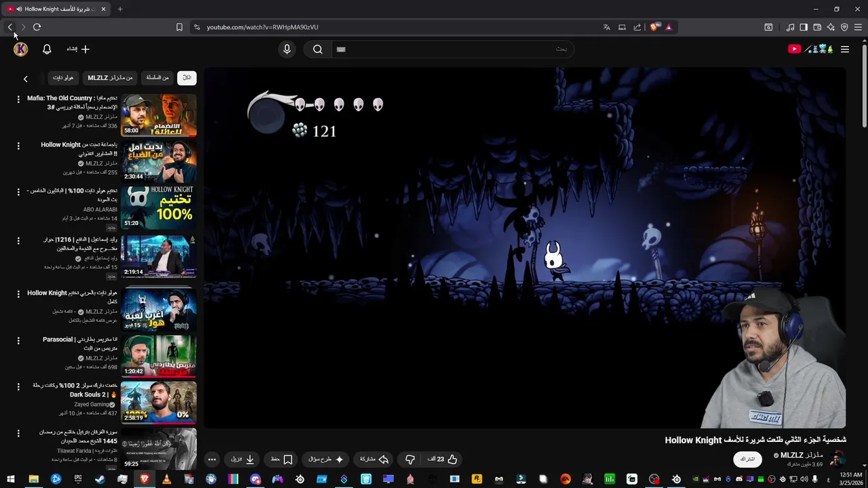Select the 'هولو نايت' filter chip

point(62,78)
